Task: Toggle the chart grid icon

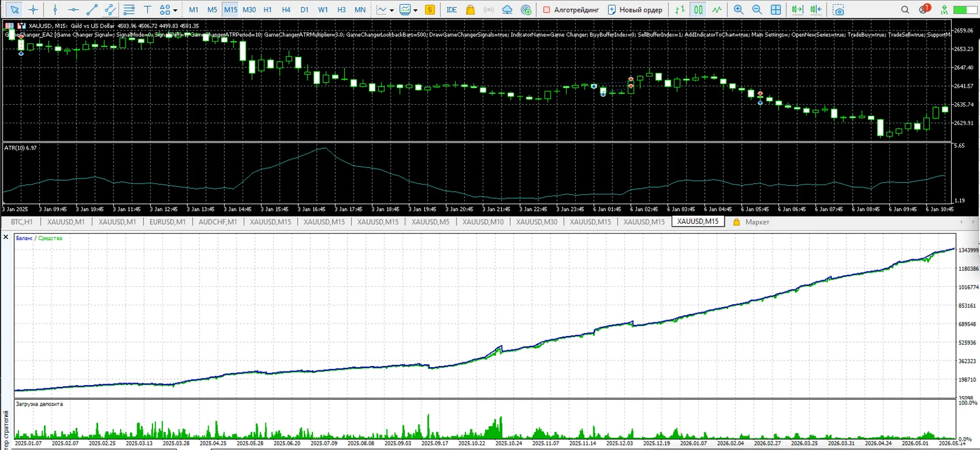Action: (776, 10)
